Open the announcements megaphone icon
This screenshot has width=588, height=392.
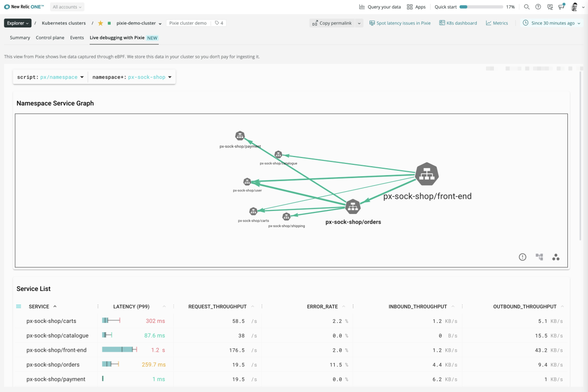(x=562, y=7)
